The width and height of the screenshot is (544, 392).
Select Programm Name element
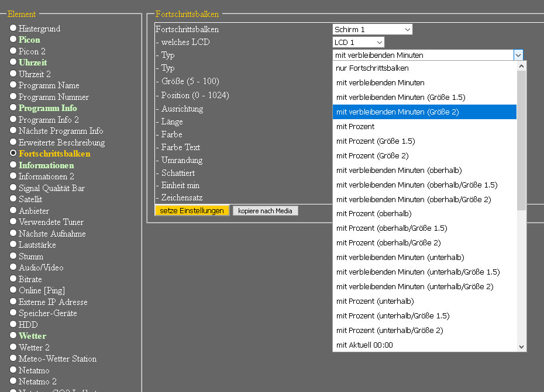click(13, 85)
